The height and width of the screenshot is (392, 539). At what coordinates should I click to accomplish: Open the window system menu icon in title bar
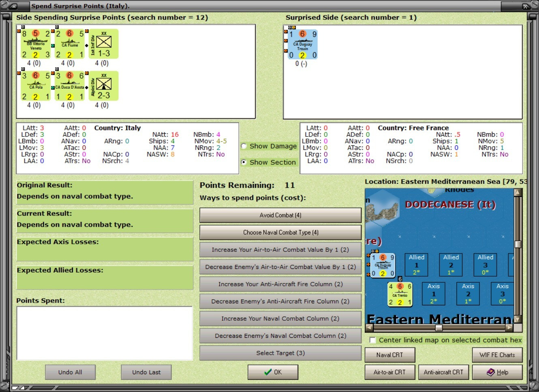[x=13, y=6]
